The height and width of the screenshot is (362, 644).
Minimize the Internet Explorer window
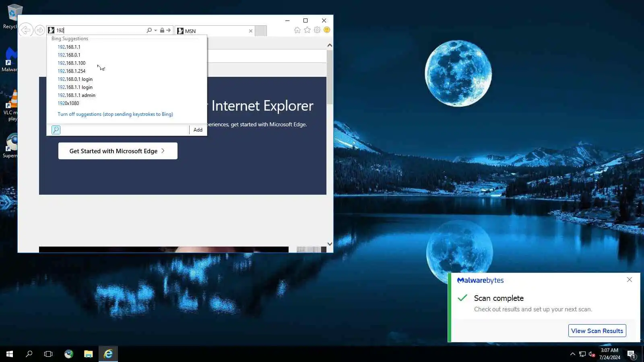(x=287, y=21)
